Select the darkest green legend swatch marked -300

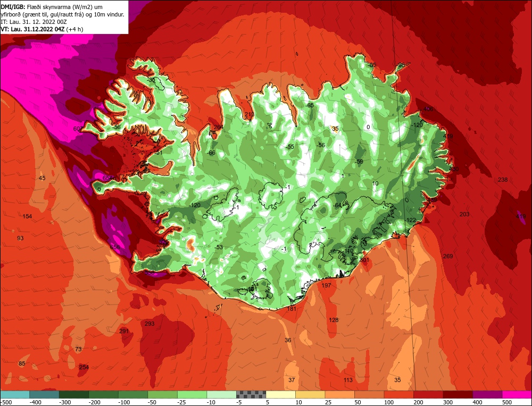[x=74, y=394]
